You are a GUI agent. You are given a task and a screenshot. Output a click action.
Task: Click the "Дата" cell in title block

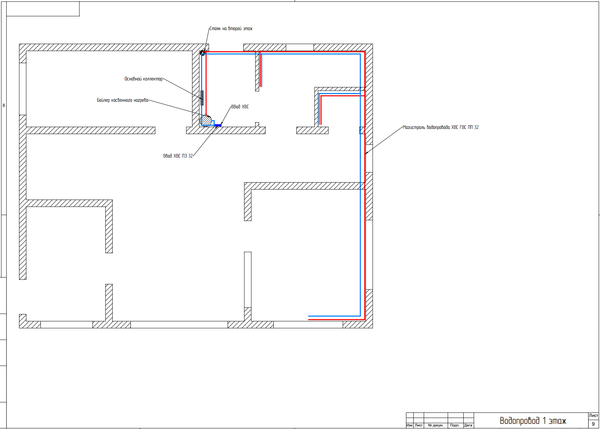point(468,425)
